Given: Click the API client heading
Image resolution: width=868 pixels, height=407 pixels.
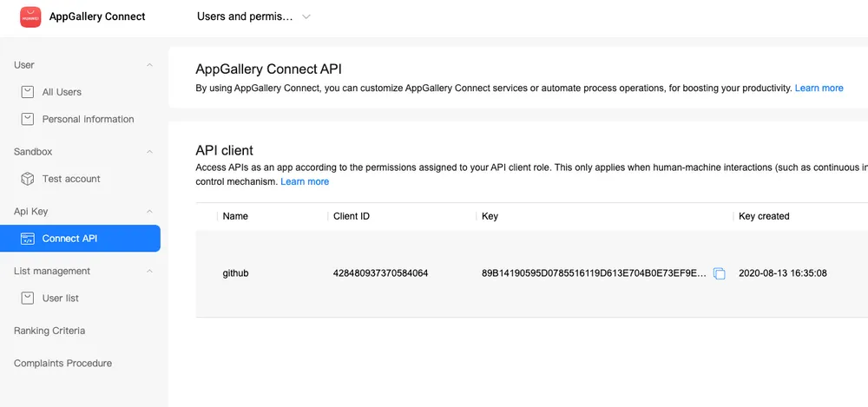Looking at the screenshot, I should tap(224, 150).
